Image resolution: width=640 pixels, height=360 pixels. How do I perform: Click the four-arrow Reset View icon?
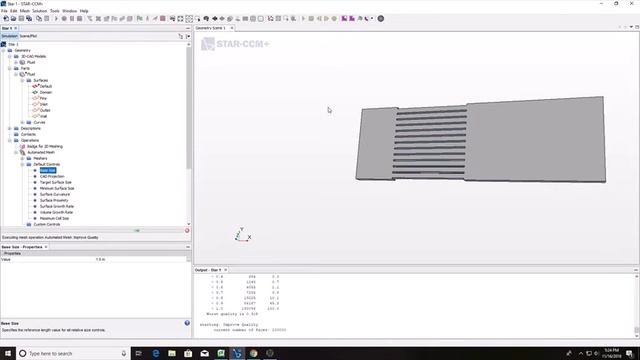tap(180, 18)
